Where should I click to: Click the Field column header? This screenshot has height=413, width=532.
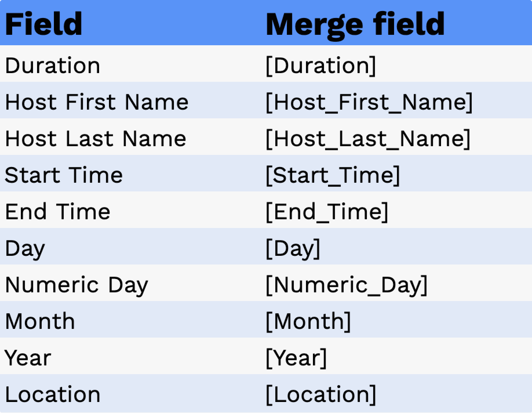(44, 24)
